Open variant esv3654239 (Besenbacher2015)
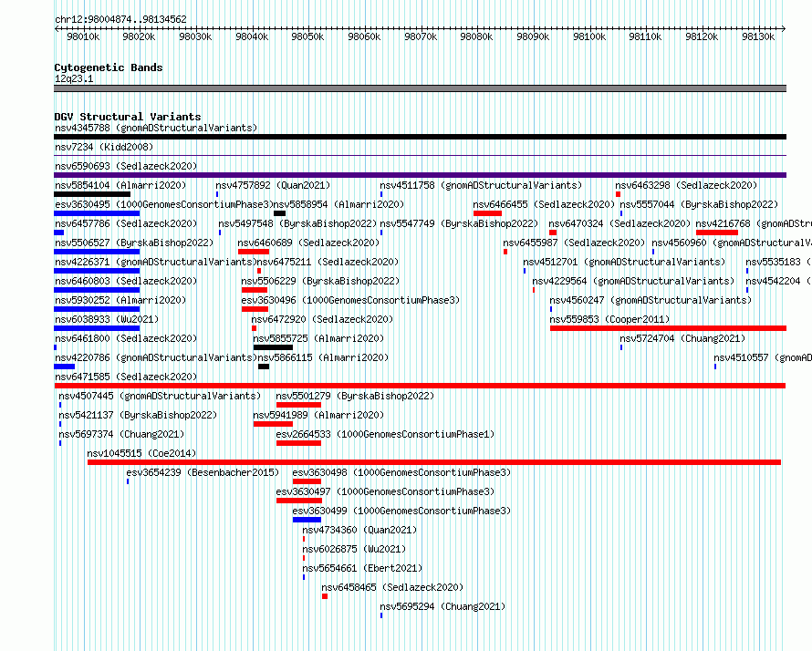The width and height of the screenshot is (812, 651). (x=203, y=472)
